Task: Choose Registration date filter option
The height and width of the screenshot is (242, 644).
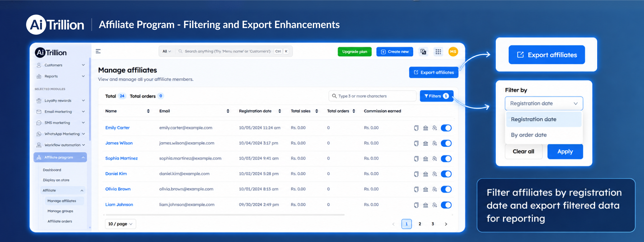Action: (x=544, y=119)
